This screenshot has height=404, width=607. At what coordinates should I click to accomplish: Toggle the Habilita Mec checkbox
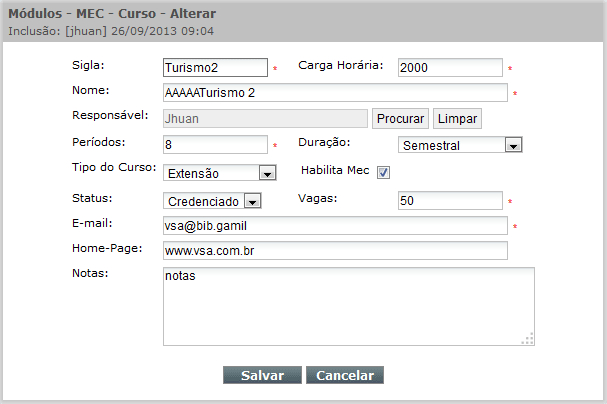pos(383,172)
